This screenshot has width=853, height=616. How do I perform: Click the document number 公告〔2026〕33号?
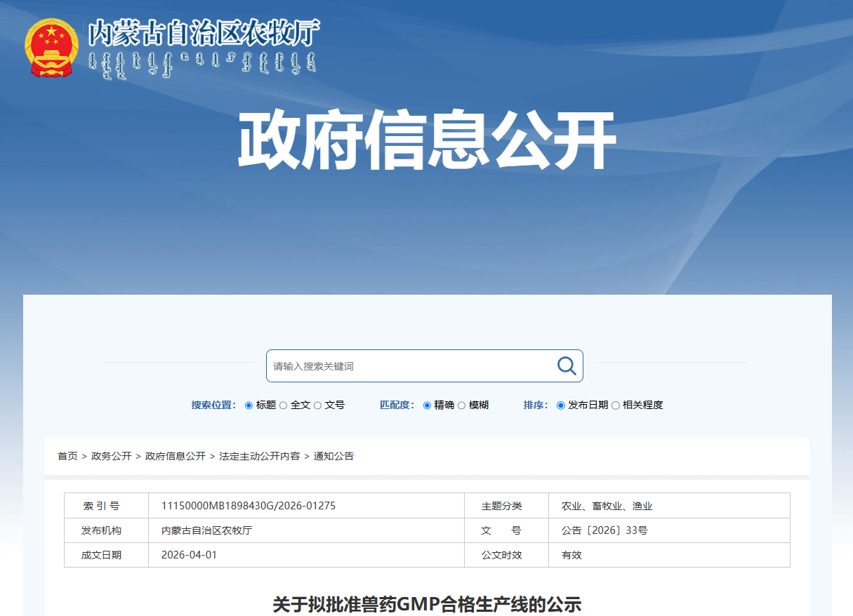pos(604,530)
